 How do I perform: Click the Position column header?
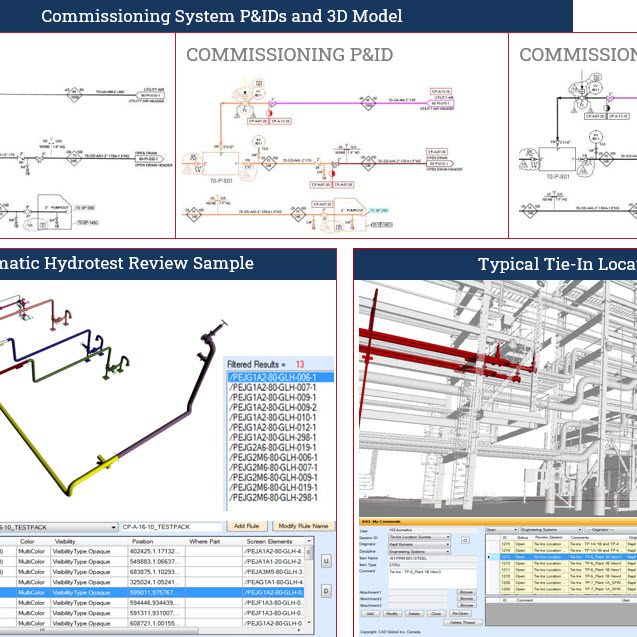(157, 541)
